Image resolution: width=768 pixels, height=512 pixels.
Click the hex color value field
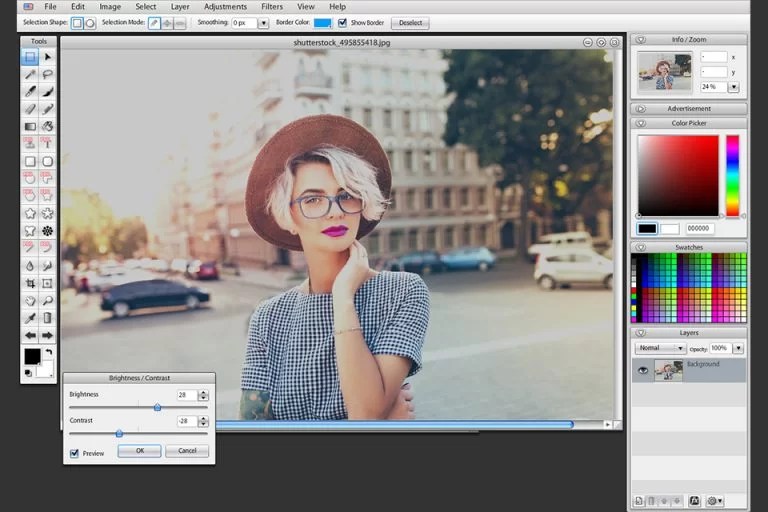click(x=699, y=229)
